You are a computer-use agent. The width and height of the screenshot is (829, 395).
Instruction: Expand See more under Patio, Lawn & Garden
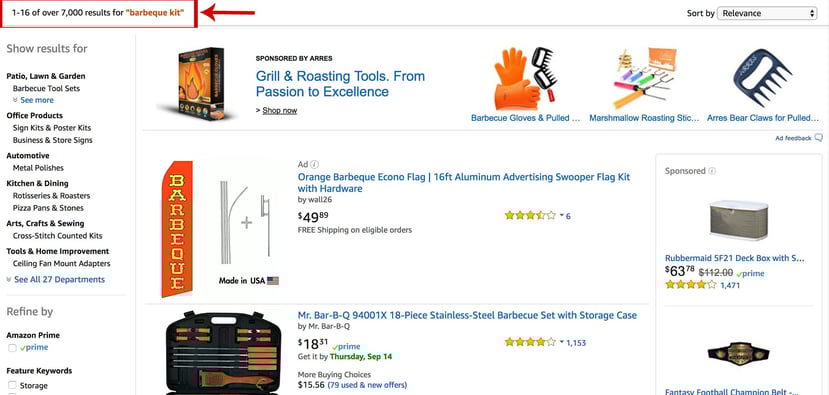(33, 100)
